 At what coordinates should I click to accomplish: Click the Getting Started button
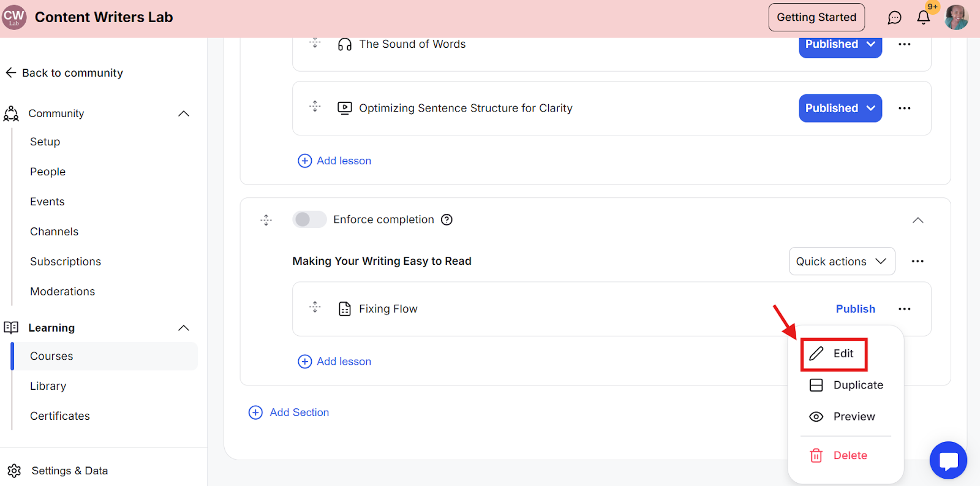816,17
